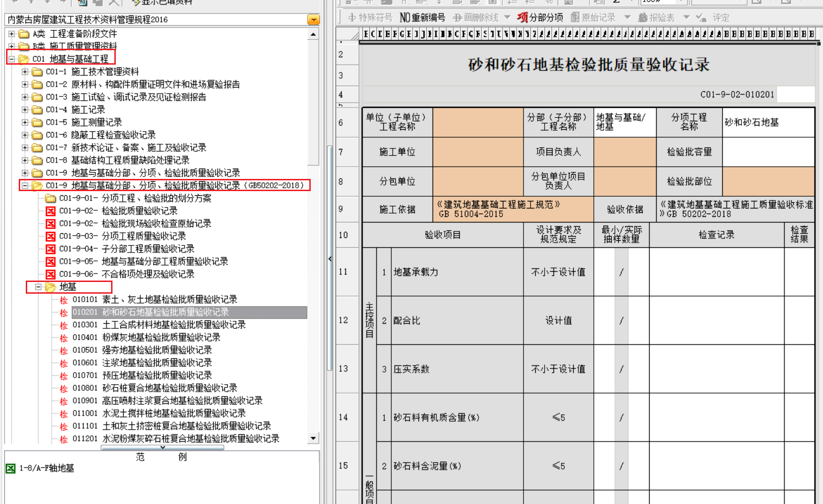Screen dimensions: 823x504
Task: Select C01-8 基础结构工程质量缺陷处理记录
Action: point(118,160)
